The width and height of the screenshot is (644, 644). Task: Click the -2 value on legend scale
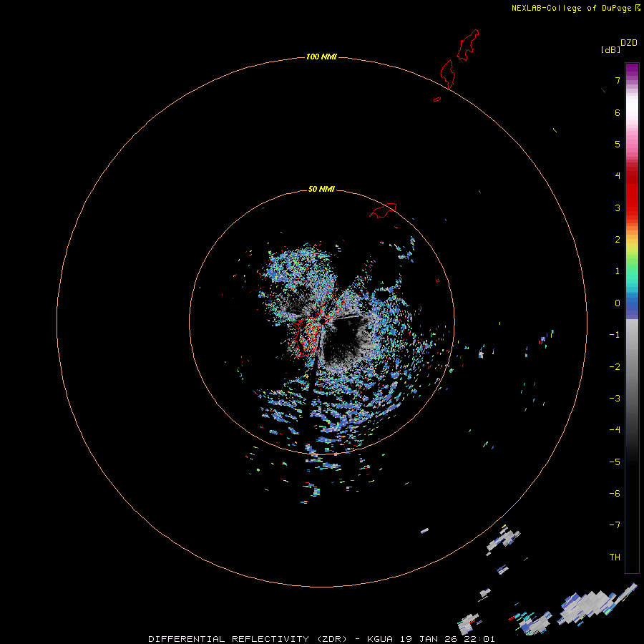pos(615,367)
